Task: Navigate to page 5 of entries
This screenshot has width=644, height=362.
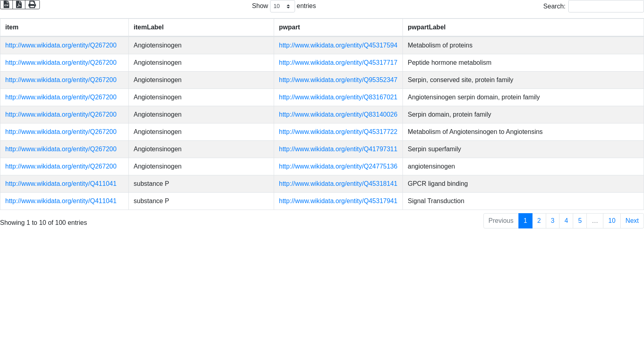Action: [580, 221]
